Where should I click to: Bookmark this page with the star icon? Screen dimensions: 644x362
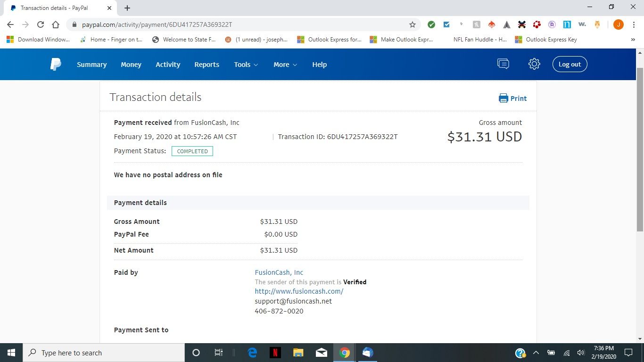[x=413, y=25]
